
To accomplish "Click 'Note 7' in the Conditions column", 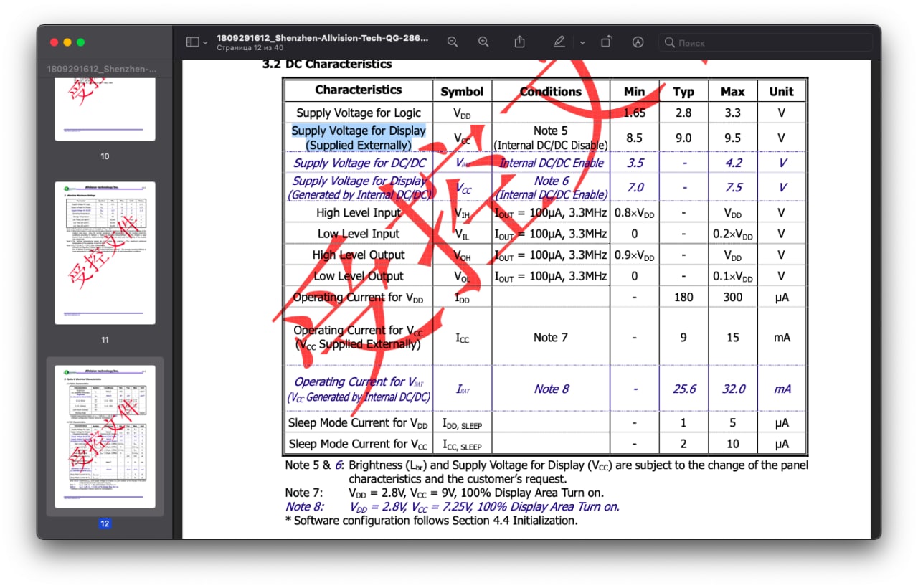I will (x=551, y=337).
